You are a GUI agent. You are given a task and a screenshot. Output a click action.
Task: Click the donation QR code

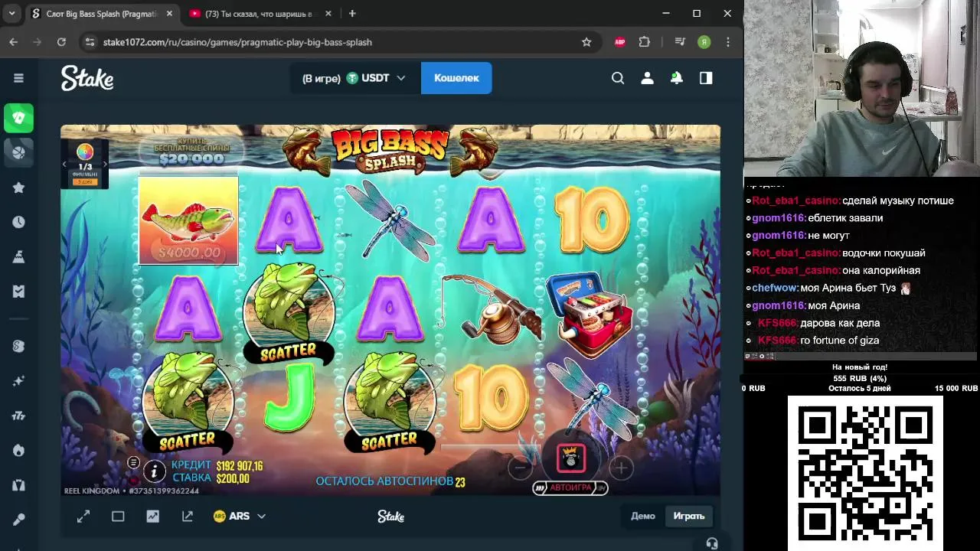point(865,471)
